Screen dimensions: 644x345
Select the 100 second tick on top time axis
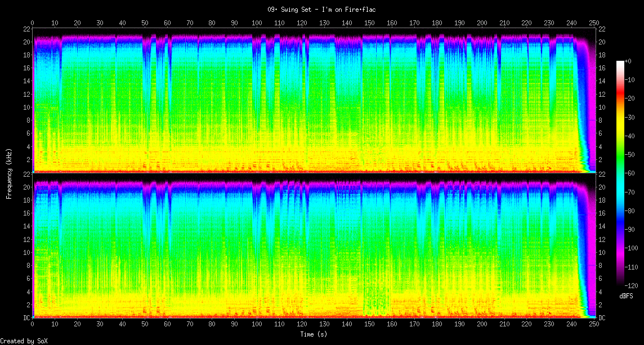257,23
